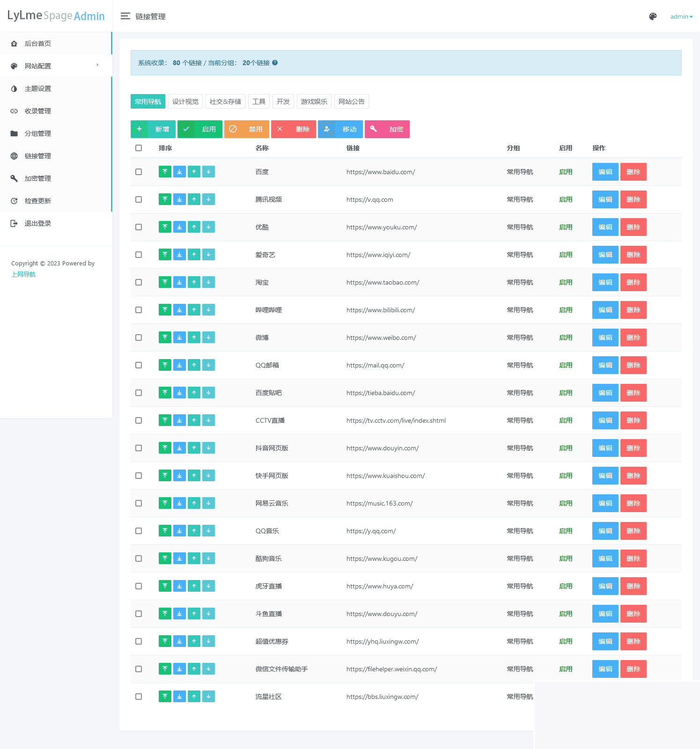
Task: Click 编辑 button for CCTV直播 row
Action: click(x=605, y=420)
